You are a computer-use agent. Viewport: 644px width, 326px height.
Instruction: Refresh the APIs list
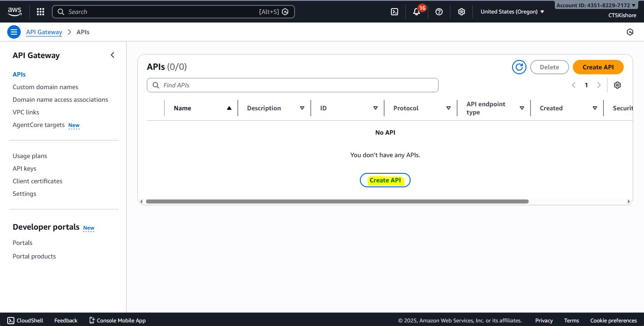click(x=519, y=67)
